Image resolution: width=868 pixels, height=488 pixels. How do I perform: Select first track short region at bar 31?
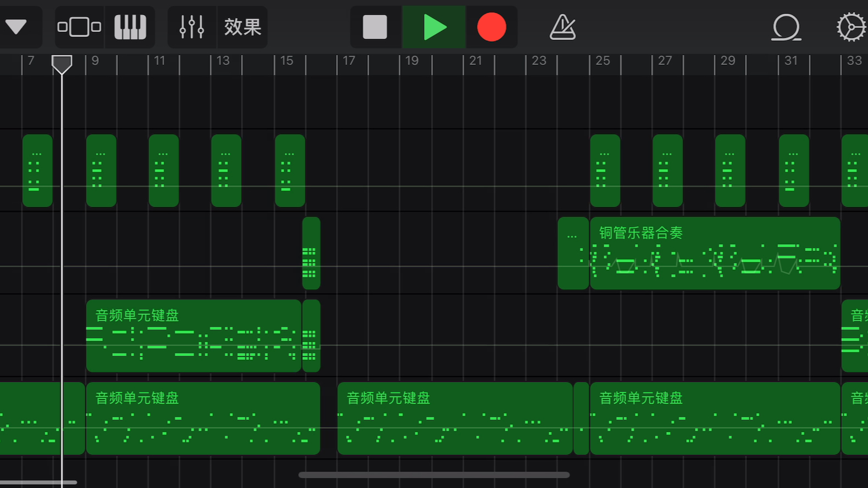click(x=794, y=171)
